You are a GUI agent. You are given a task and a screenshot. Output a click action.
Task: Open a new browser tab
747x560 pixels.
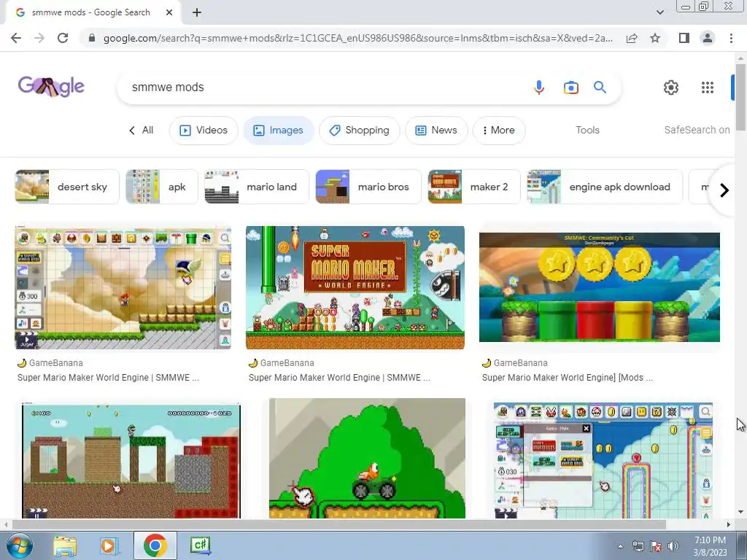click(197, 12)
